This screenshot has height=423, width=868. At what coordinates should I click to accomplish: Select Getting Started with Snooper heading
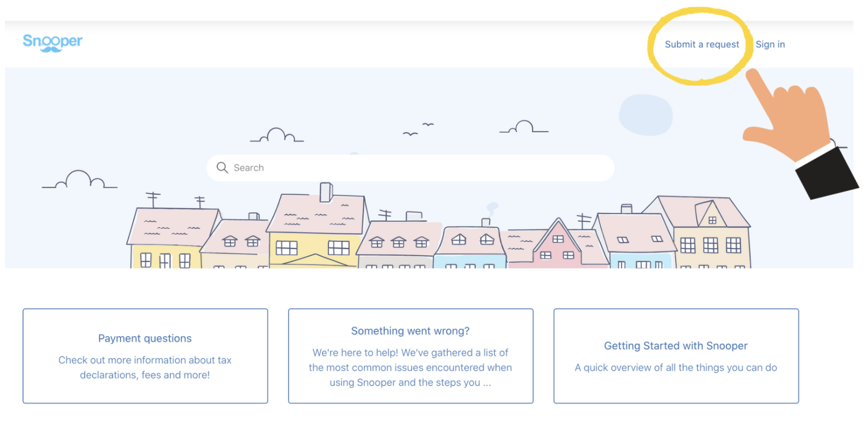click(x=676, y=346)
